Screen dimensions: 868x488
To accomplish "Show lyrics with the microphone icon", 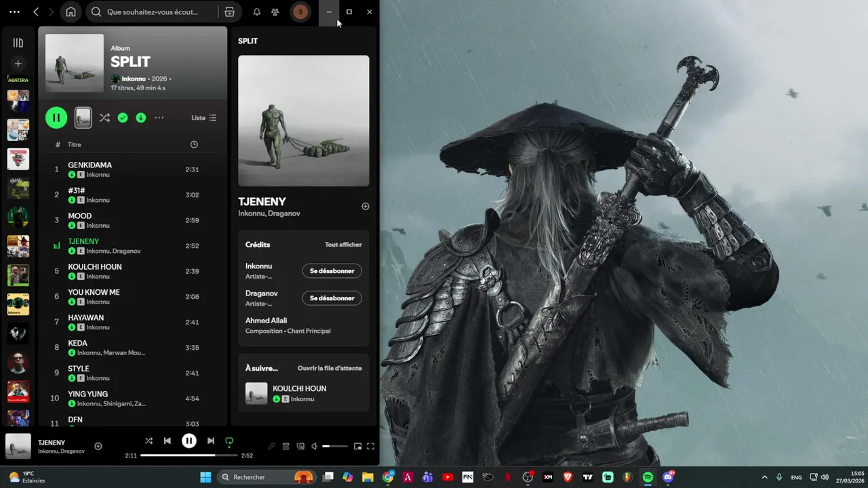I will 271,446.
